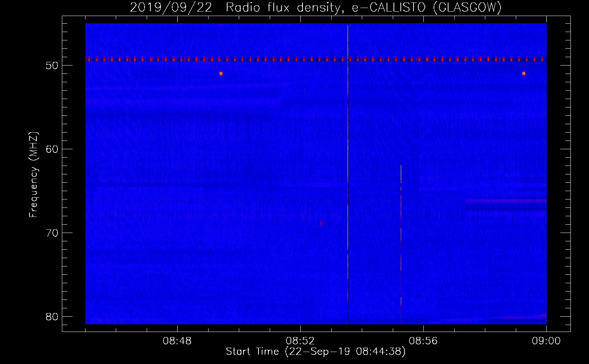
Task: Click the reddish horizontal band at 66 MHz
Action: [x=506, y=201]
